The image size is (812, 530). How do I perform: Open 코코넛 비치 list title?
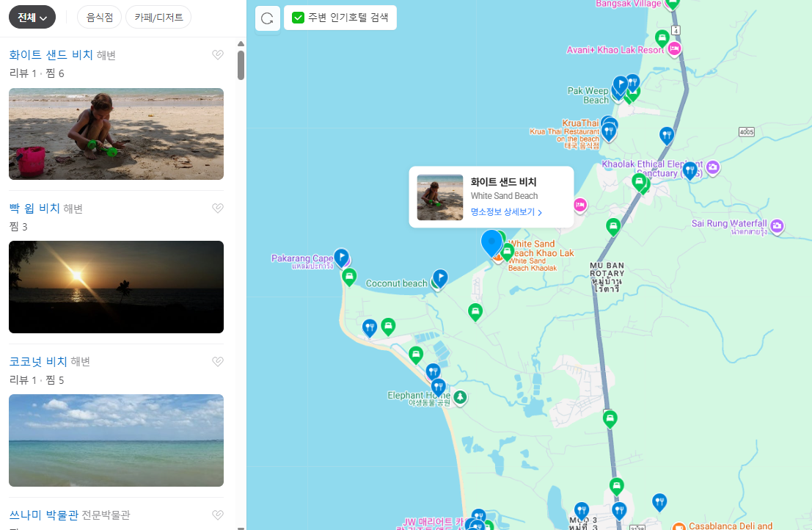click(38, 362)
